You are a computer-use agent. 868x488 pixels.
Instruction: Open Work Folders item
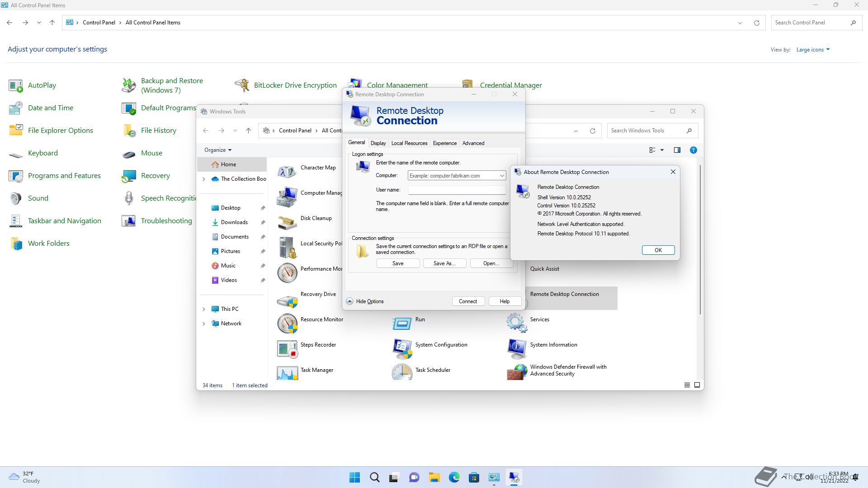click(39, 243)
